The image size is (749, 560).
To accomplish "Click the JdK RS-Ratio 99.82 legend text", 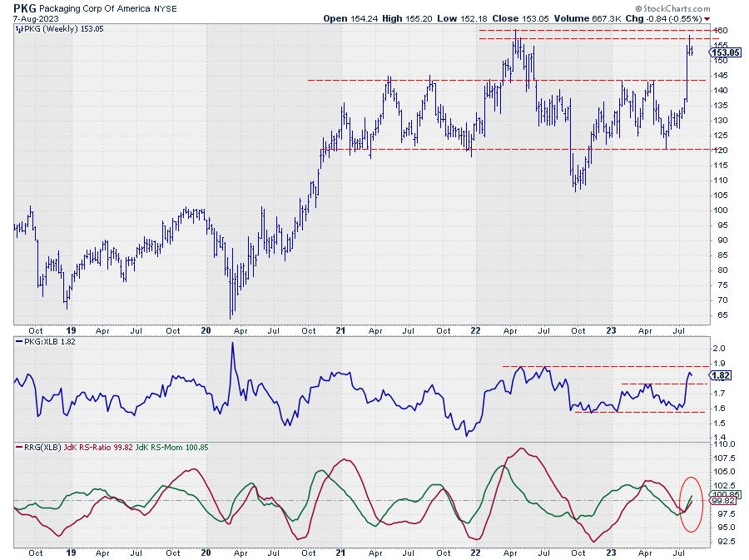I will 98,448.
